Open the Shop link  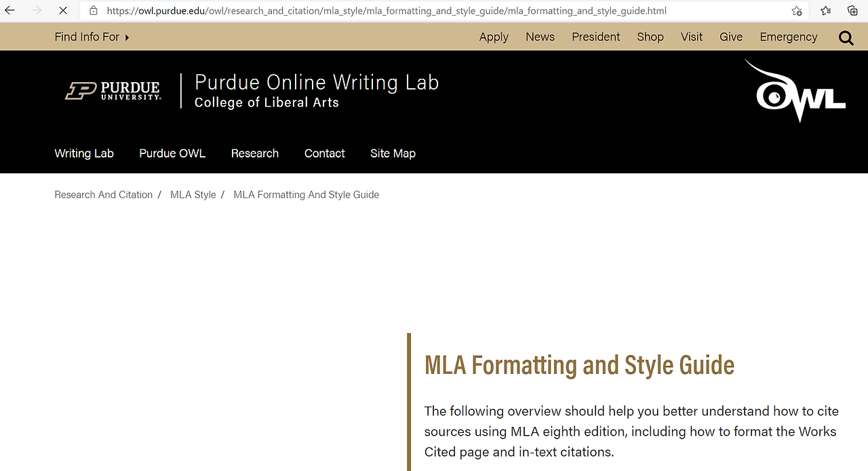pyautogui.click(x=650, y=37)
